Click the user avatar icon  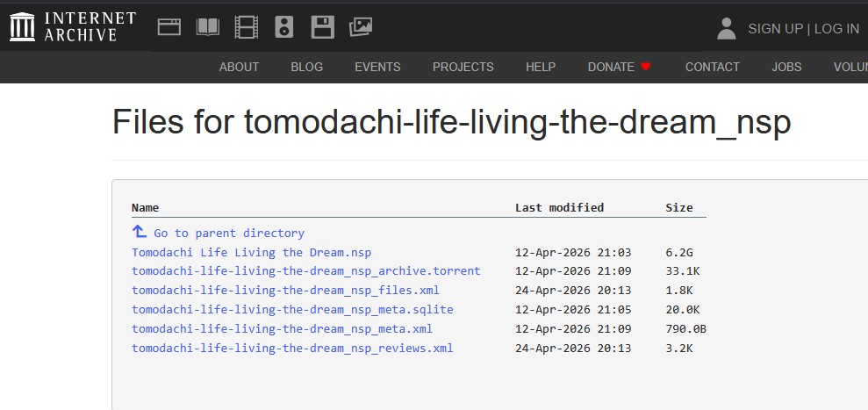(727, 28)
